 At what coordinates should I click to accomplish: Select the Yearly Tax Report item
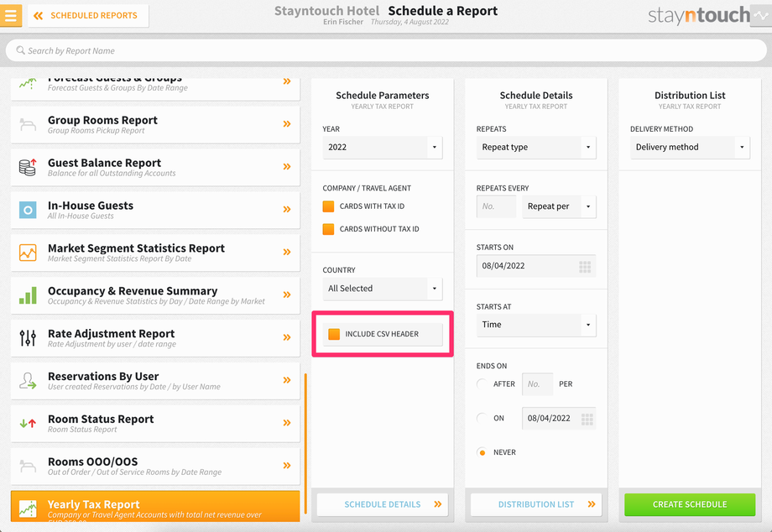tap(155, 507)
